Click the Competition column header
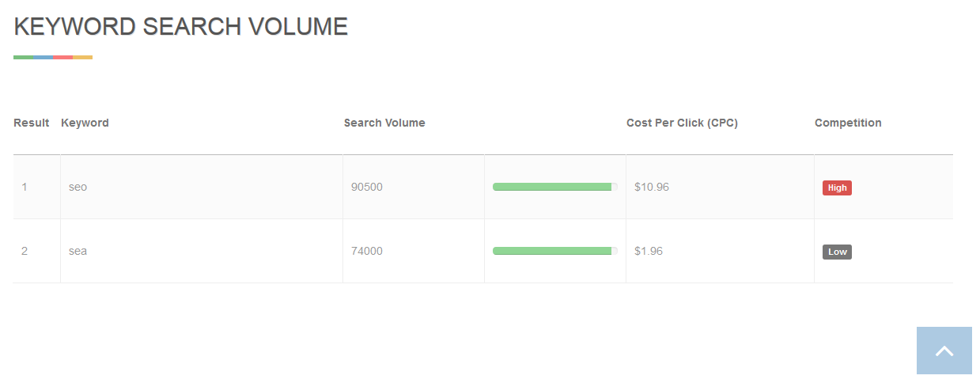The height and width of the screenshot is (383, 980). click(x=848, y=123)
